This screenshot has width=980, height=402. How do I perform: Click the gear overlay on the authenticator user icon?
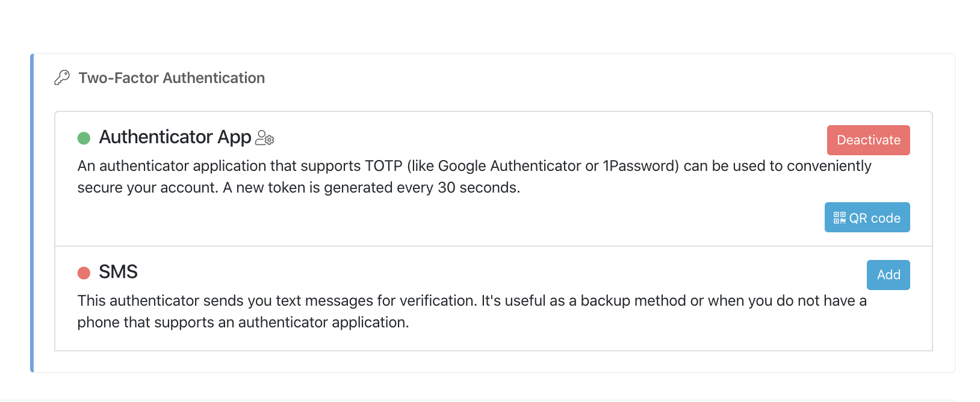point(269,142)
